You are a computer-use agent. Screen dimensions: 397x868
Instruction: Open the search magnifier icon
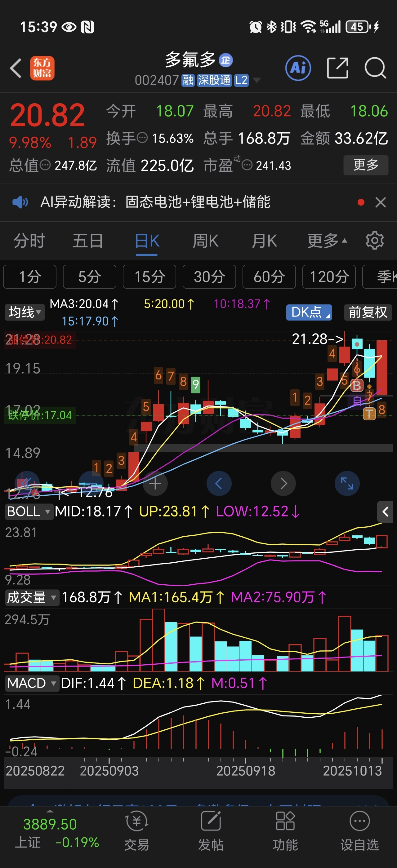point(375,68)
